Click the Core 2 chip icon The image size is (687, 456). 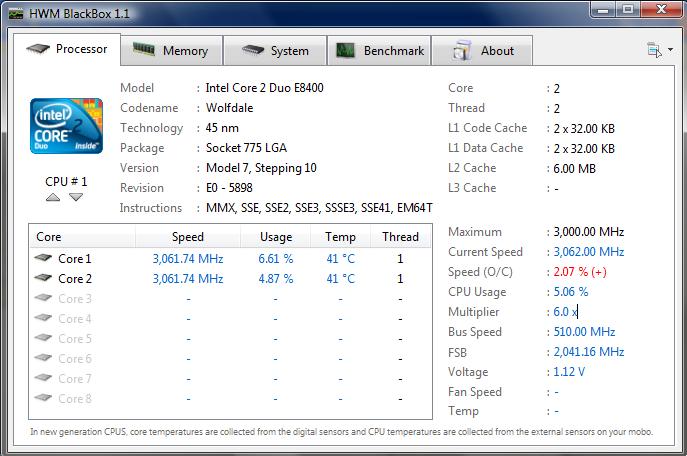point(43,277)
